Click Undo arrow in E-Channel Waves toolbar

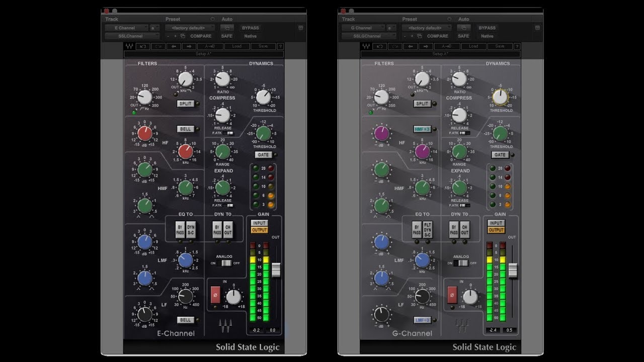tap(144, 46)
